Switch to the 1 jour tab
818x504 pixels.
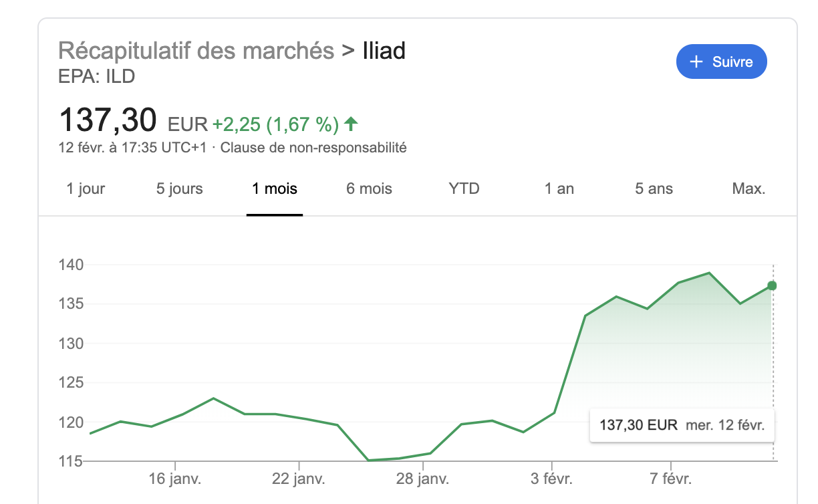[86, 188]
